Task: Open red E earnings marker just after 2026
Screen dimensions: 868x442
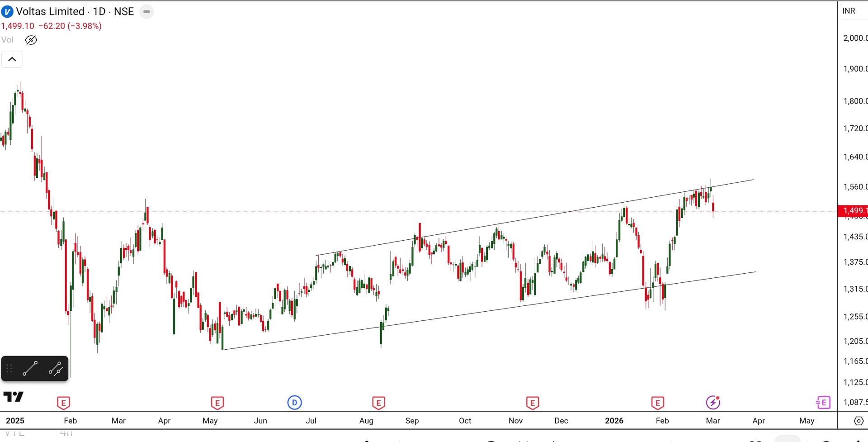Action: click(657, 403)
